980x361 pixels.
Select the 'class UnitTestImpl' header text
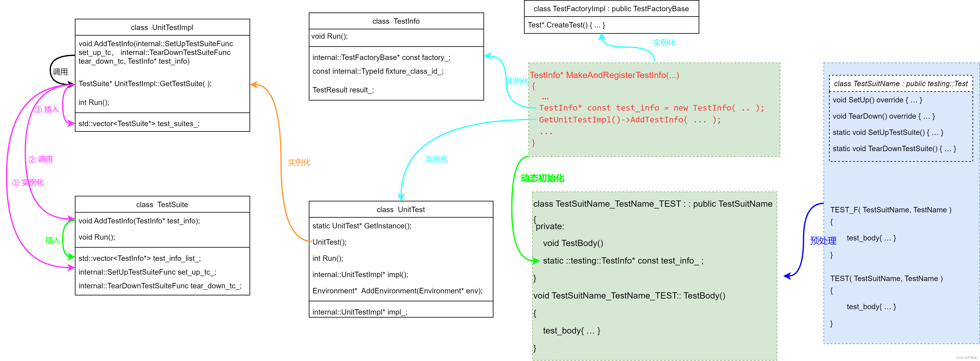162,27
